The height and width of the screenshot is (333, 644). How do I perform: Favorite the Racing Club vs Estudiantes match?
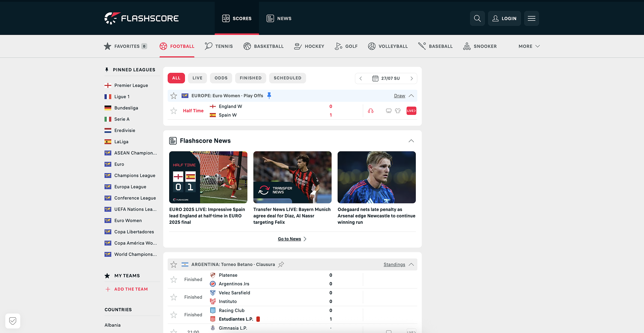[x=174, y=315]
